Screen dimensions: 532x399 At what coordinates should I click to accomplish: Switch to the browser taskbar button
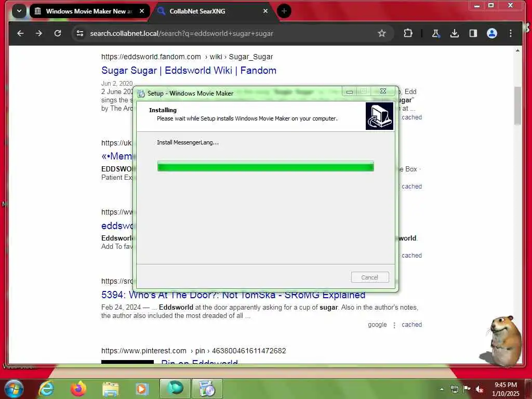[x=175, y=389]
